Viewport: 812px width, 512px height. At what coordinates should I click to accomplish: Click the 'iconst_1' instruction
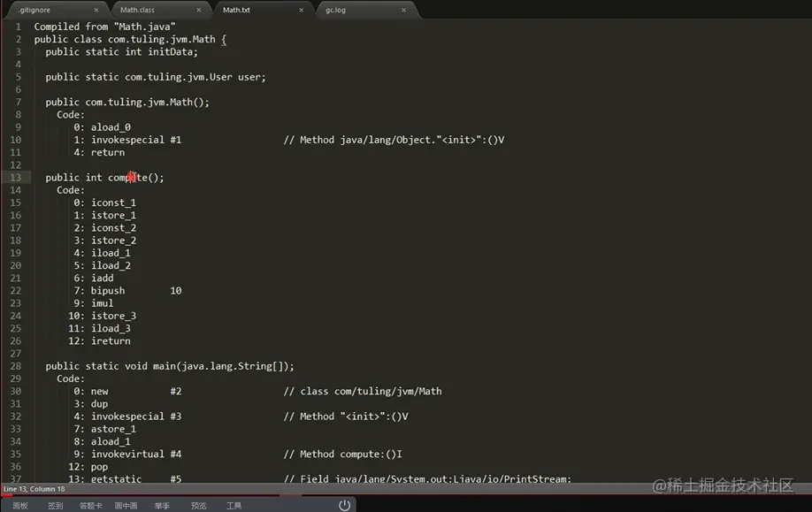(113, 203)
